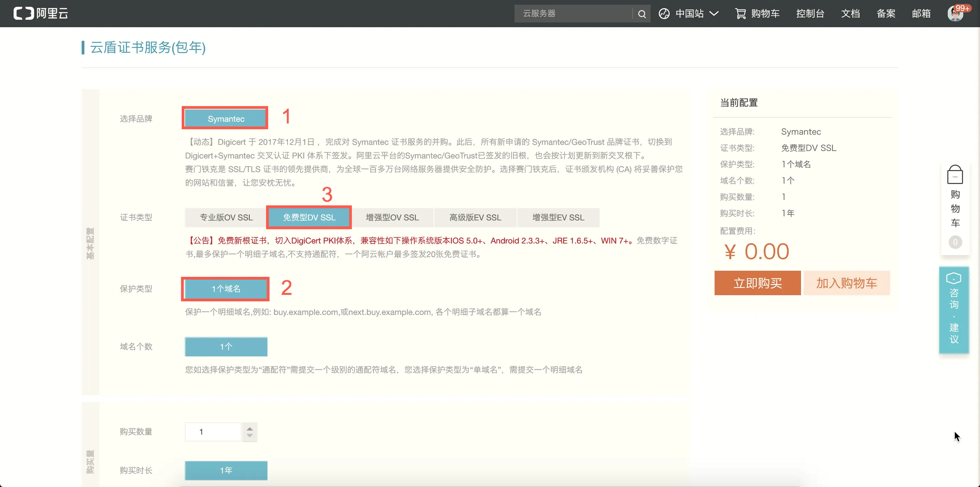
Task: Open 控制台 in top navigation
Action: coord(810,14)
